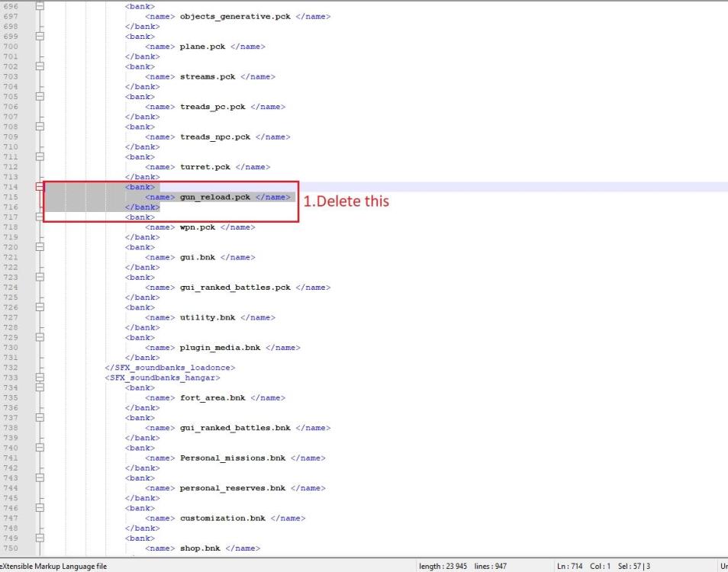
Task: Collapse the fold marker at line 737
Action: point(40,418)
